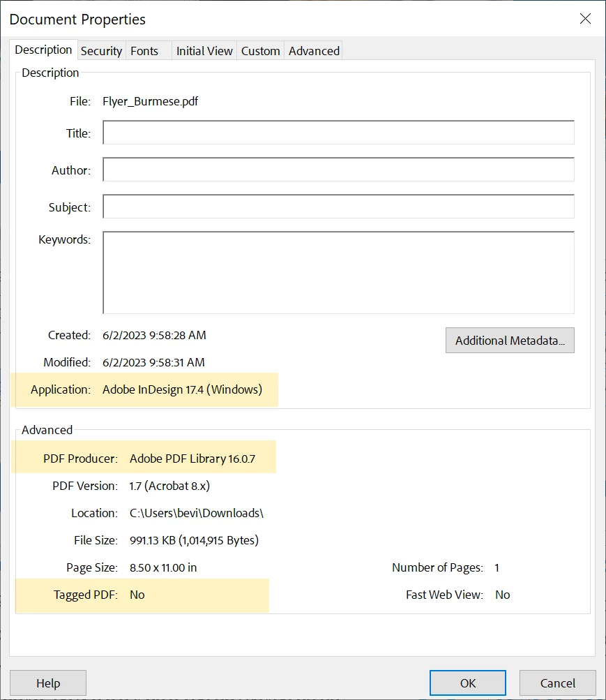Click the Page Size 8.50 x 11.00 in

pyautogui.click(x=163, y=568)
